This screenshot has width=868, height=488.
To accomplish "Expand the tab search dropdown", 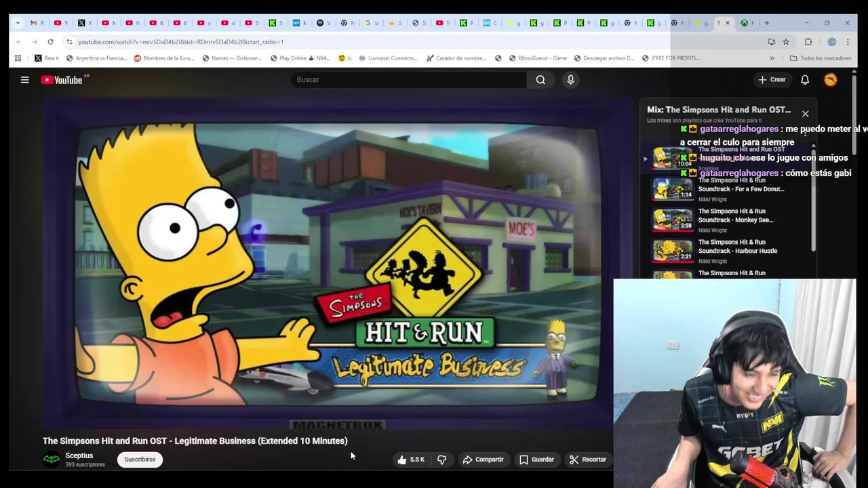I will [18, 23].
